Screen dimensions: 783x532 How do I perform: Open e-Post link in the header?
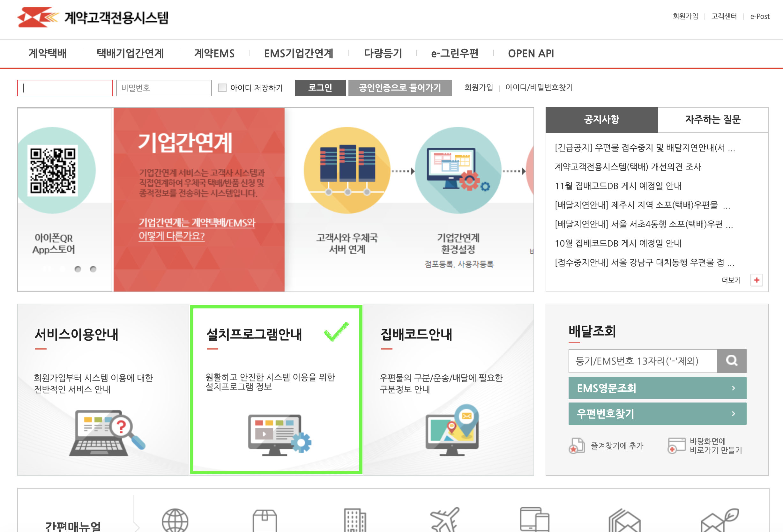point(760,16)
